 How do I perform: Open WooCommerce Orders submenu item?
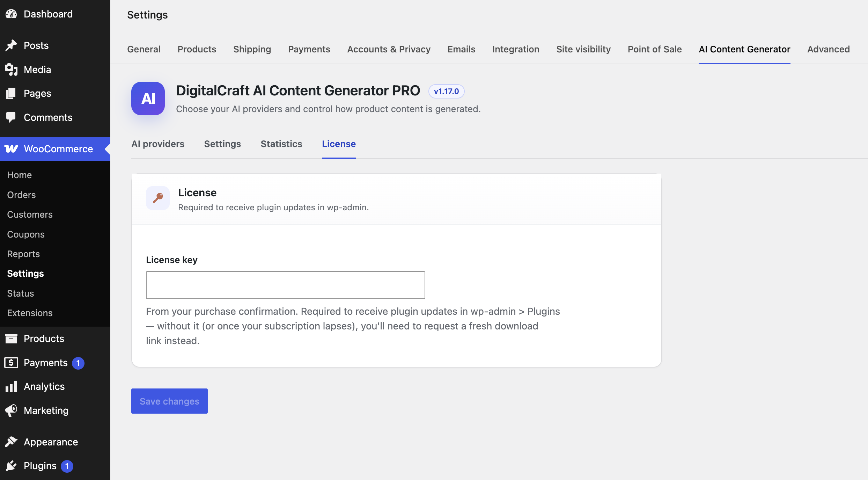coord(21,195)
